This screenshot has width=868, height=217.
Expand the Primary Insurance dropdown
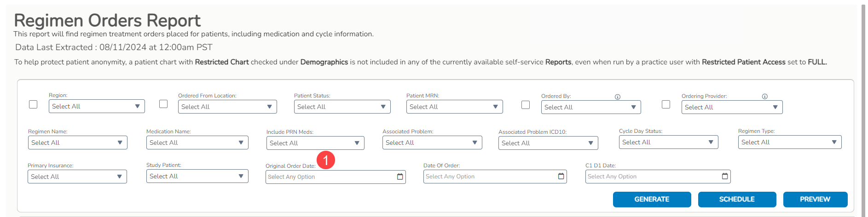point(77,177)
